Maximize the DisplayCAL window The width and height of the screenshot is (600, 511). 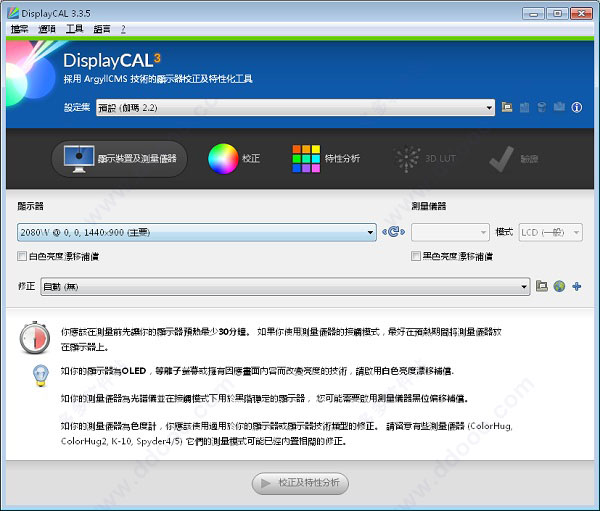coord(557,14)
